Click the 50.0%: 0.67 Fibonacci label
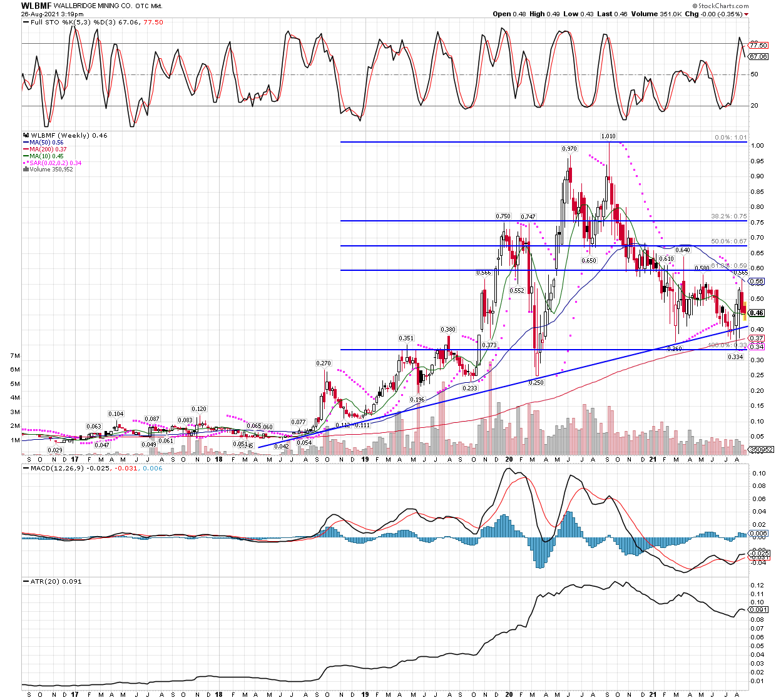 click(x=729, y=241)
